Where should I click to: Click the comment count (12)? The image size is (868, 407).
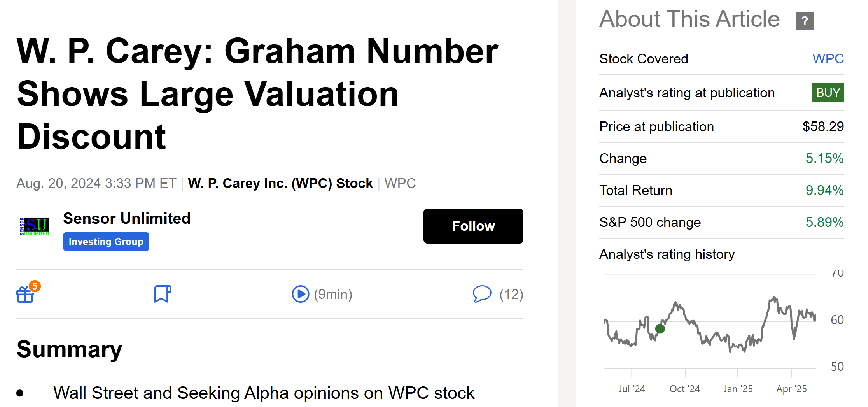point(511,294)
